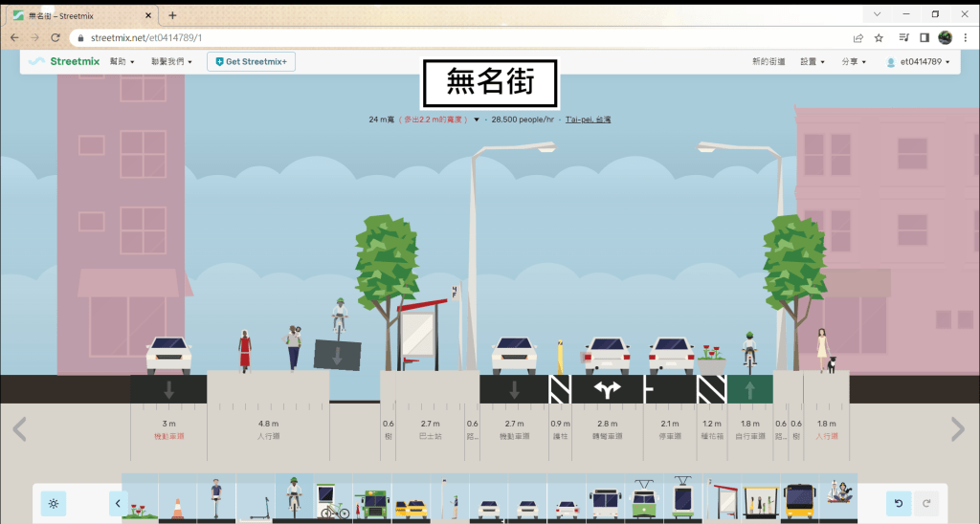Select the bike share station palette item
980x524 pixels.
(333, 497)
